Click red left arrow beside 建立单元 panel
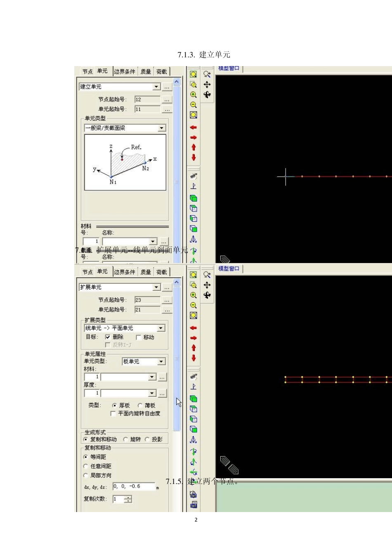This screenshot has height=555, width=392. pos(193,128)
